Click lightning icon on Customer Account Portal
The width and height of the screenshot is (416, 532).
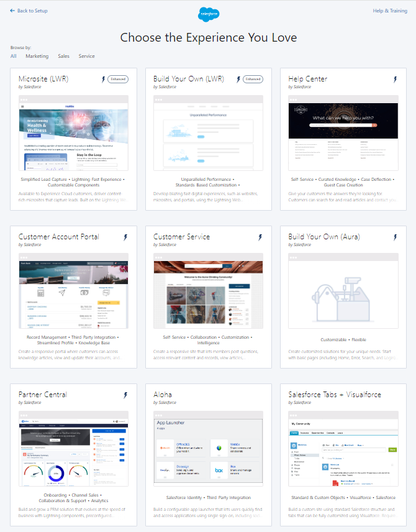click(125, 237)
